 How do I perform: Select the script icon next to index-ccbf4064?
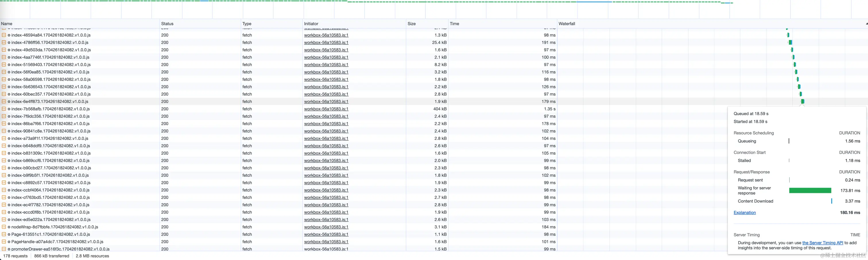click(4, 190)
